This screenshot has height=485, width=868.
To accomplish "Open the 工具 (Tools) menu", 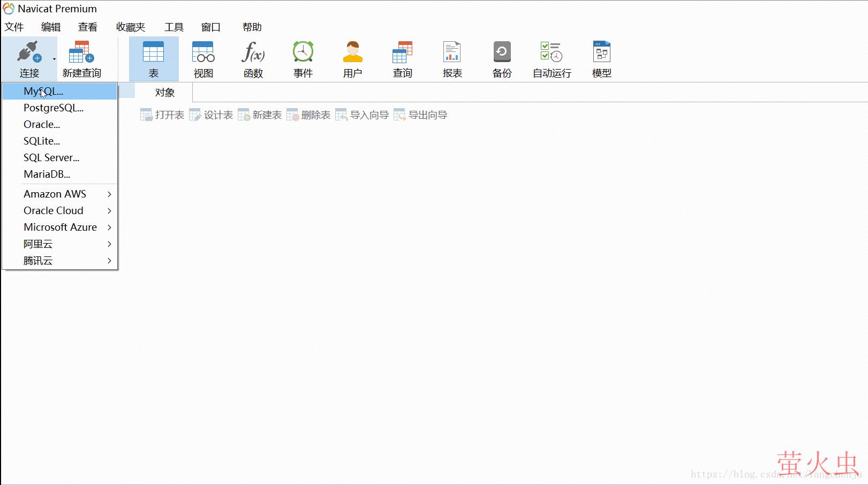I will pyautogui.click(x=173, y=27).
